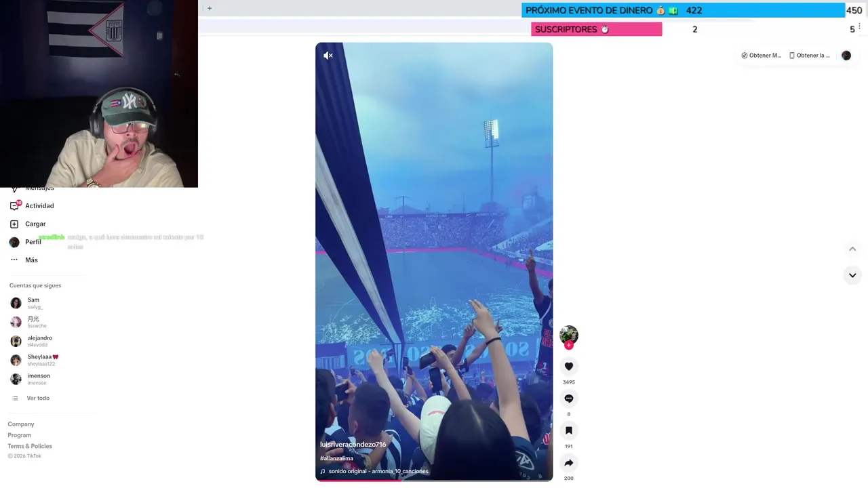Follow creator with the red plus badge
This screenshot has height=488, width=868.
569,346
